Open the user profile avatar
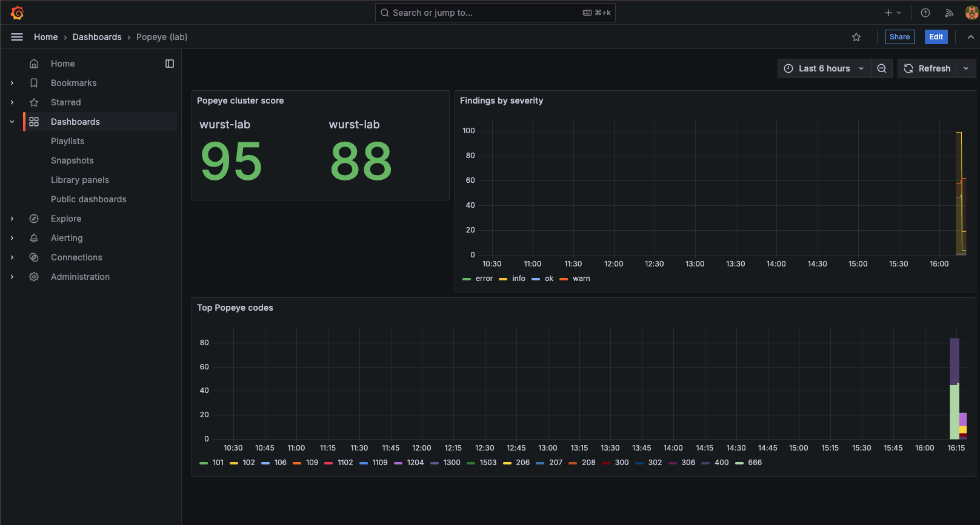980x525 pixels. pos(972,13)
